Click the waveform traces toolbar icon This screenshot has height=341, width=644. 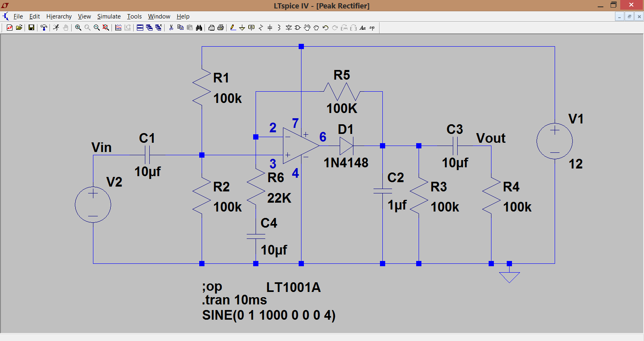tap(118, 28)
